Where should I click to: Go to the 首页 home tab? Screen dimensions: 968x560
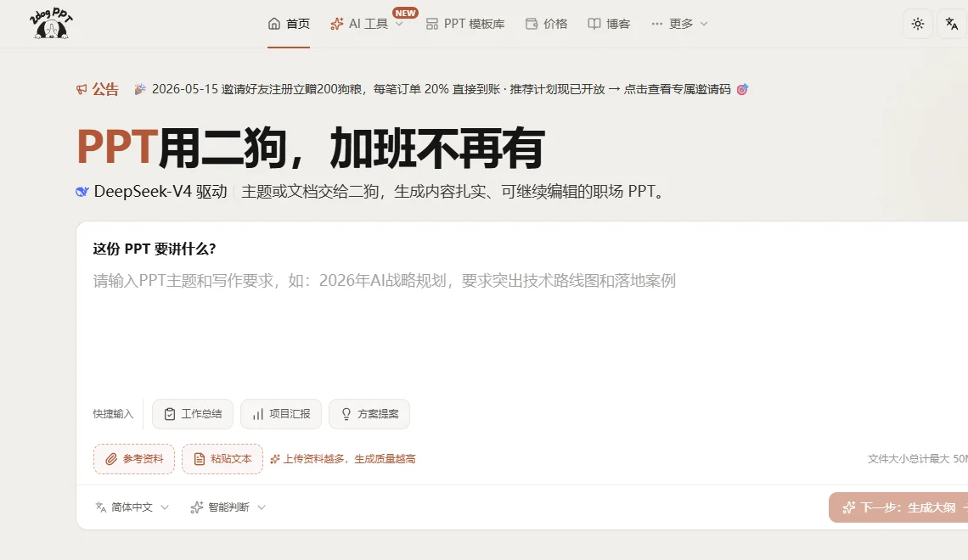[x=289, y=24]
